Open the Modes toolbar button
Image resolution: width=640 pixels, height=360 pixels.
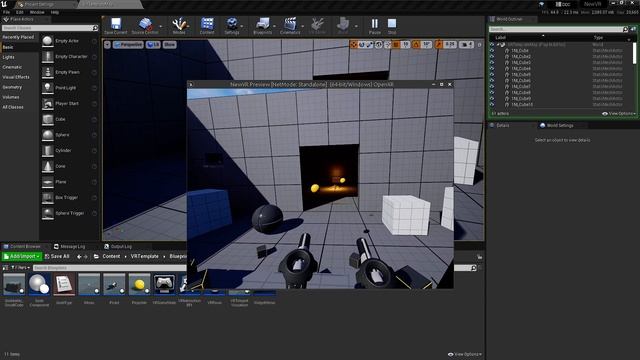179,25
